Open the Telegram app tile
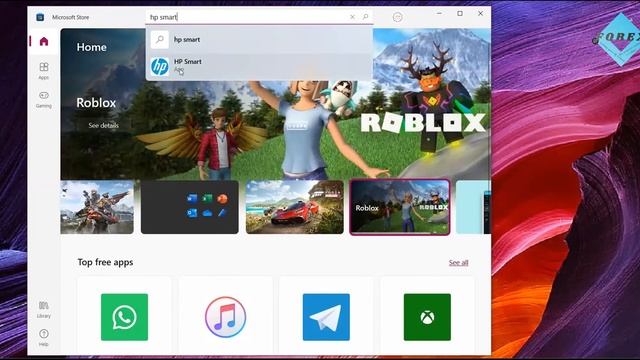 tap(326, 317)
